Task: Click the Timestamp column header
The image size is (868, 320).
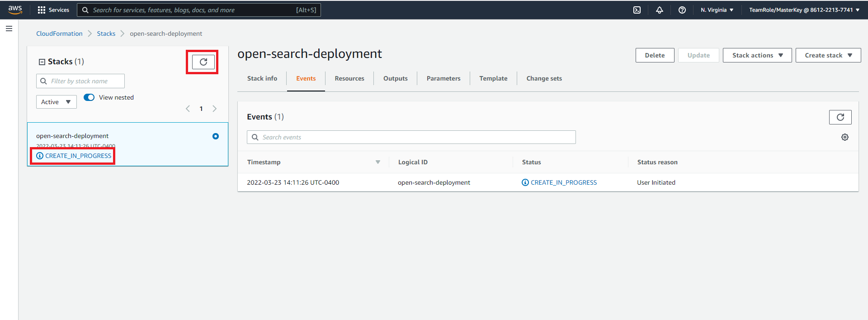Action: coord(264,162)
